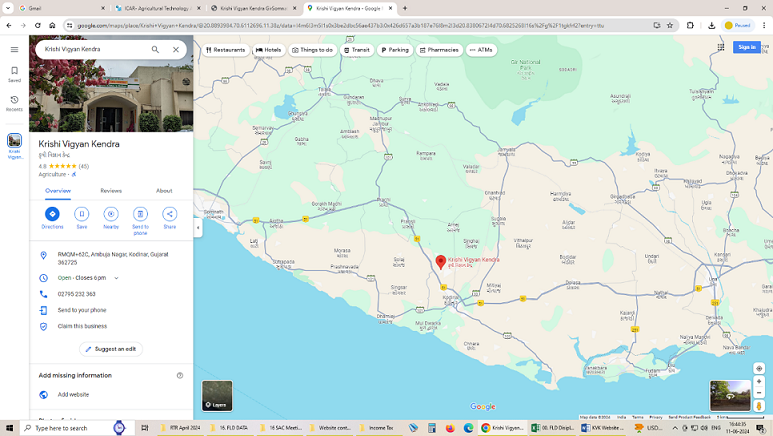Image resolution: width=773 pixels, height=436 pixels.
Task: Click the Suggest an edit button
Action: (111, 349)
